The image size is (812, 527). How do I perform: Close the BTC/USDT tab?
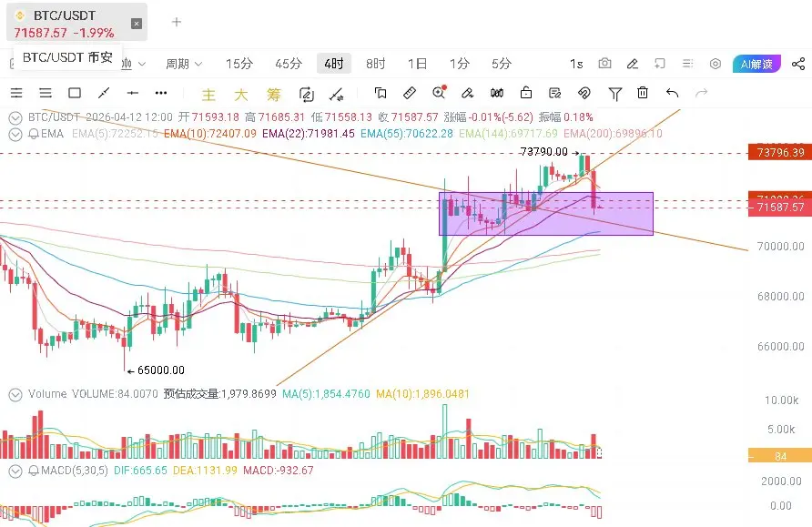point(137,24)
